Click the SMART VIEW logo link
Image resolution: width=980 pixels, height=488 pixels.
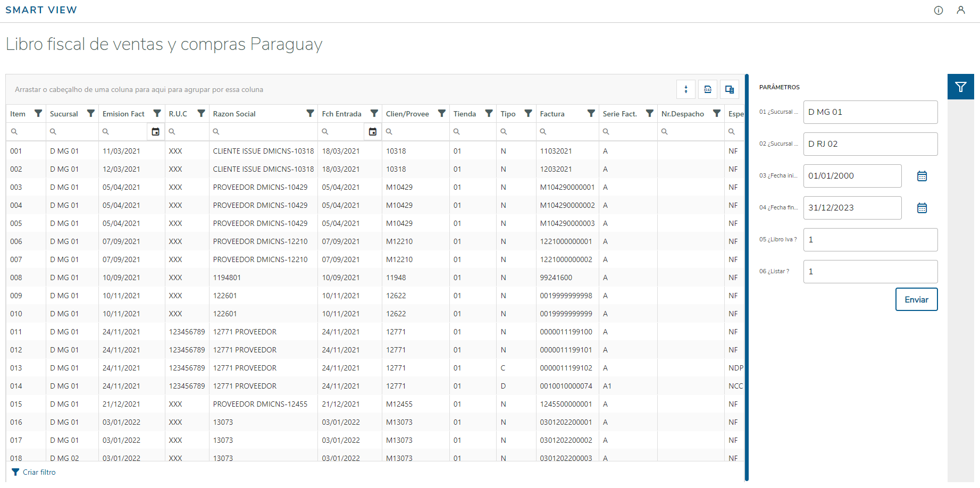coord(41,10)
